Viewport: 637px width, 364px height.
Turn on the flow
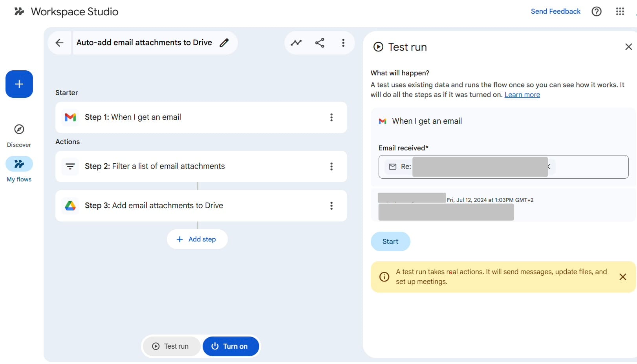coord(231,346)
